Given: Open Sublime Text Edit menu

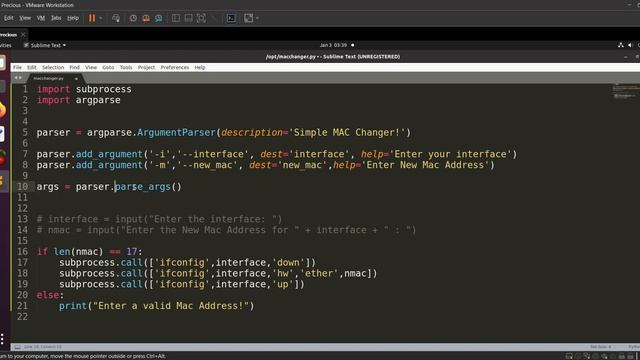Looking at the screenshot, I should 31,67.
